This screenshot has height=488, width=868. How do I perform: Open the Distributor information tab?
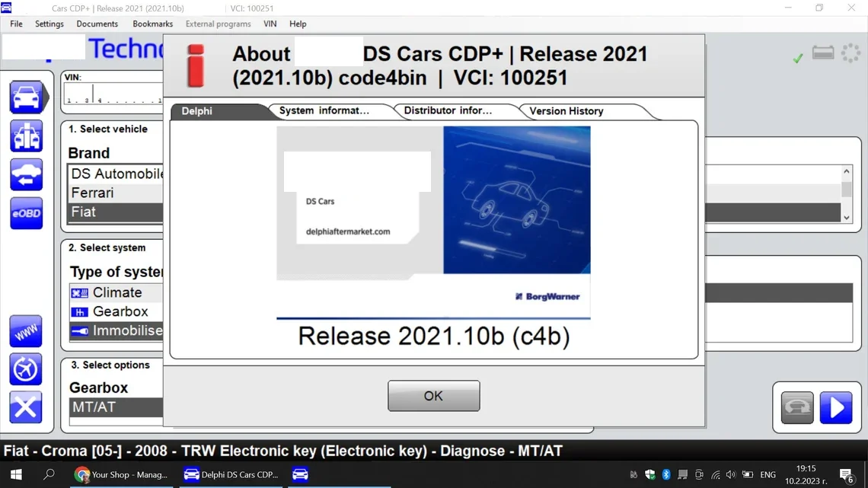(x=448, y=110)
